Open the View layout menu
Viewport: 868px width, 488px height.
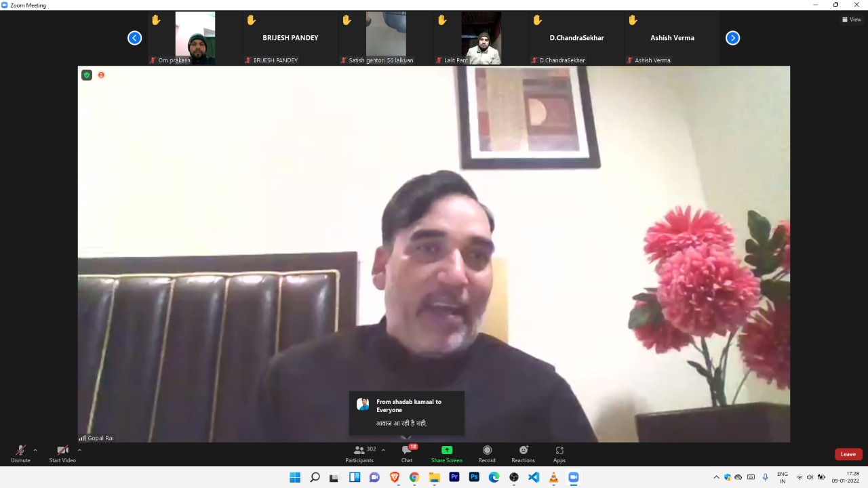(x=851, y=20)
